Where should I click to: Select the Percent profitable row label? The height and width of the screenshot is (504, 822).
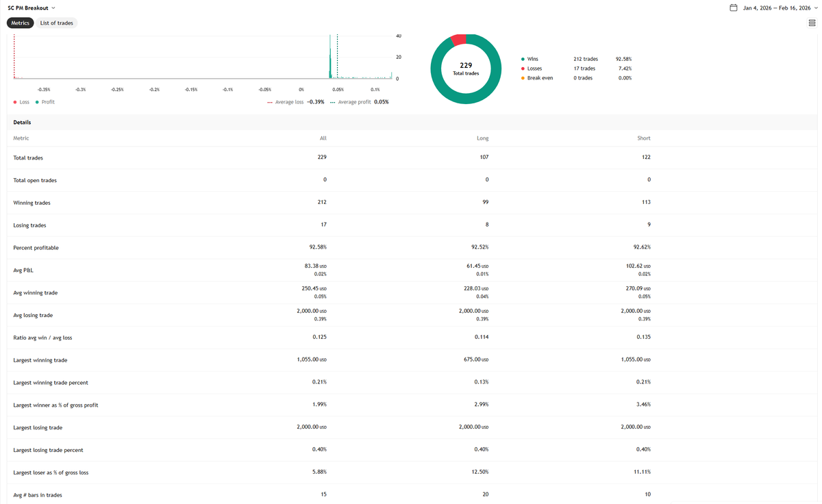point(36,248)
